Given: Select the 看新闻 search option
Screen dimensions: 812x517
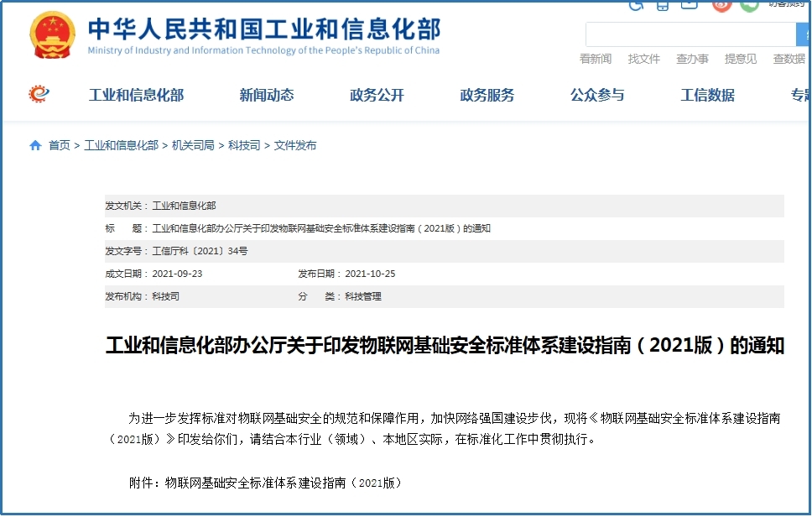Looking at the screenshot, I should [595, 59].
